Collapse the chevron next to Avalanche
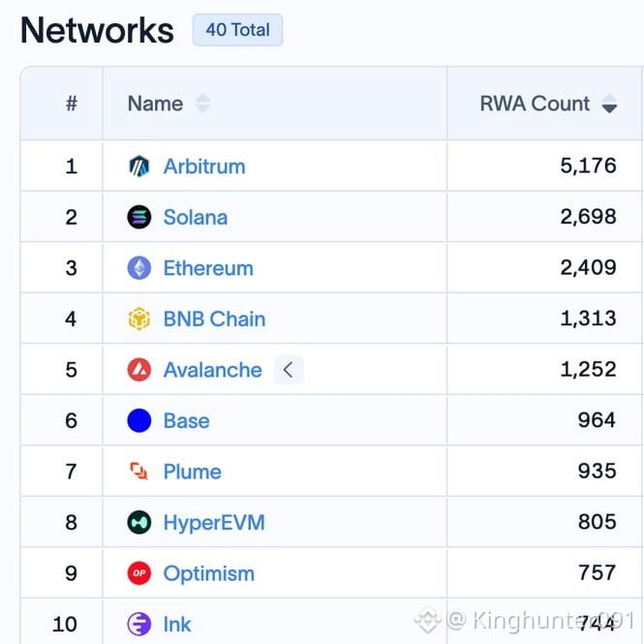Screen dimensions: 644x644 pyautogui.click(x=289, y=370)
